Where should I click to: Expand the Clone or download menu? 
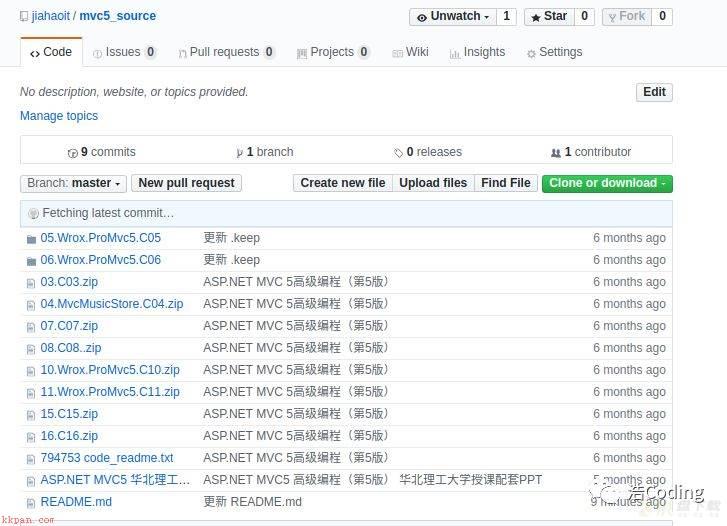[x=607, y=183]
